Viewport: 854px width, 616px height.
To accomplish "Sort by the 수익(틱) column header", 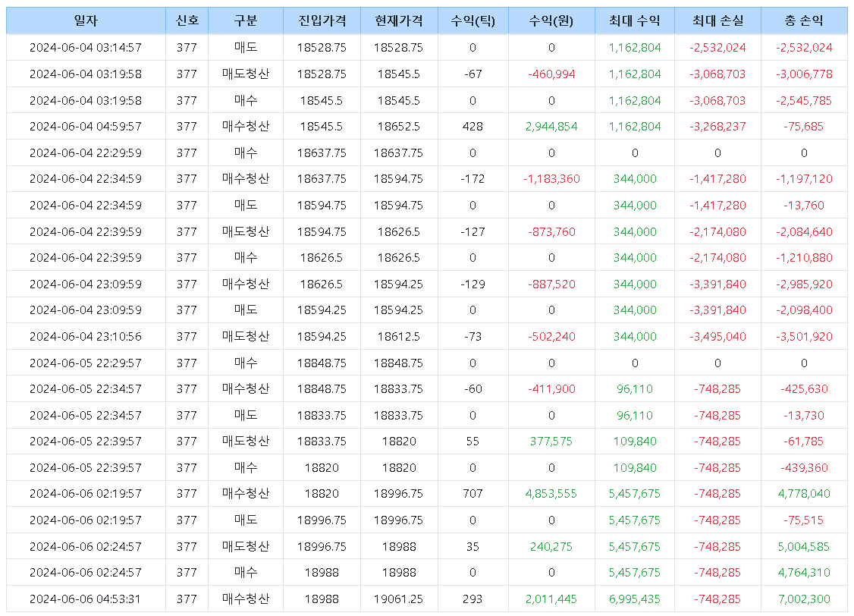I will point(473,21).
